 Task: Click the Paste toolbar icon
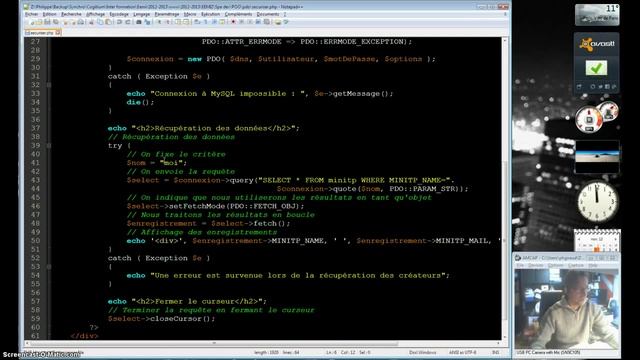pos(108,22)
